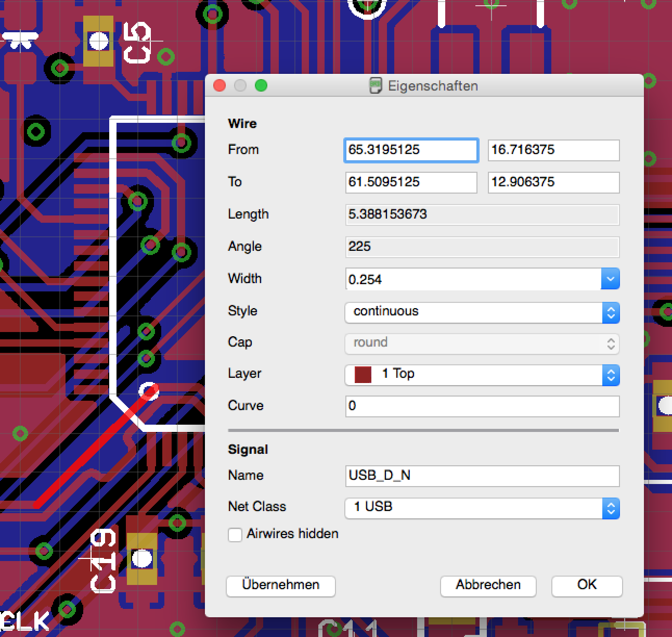Image resolution: width=672 pixels, height=637 pixels.
Task: Click the To X field 61.5095125
Action: (411, 183)
